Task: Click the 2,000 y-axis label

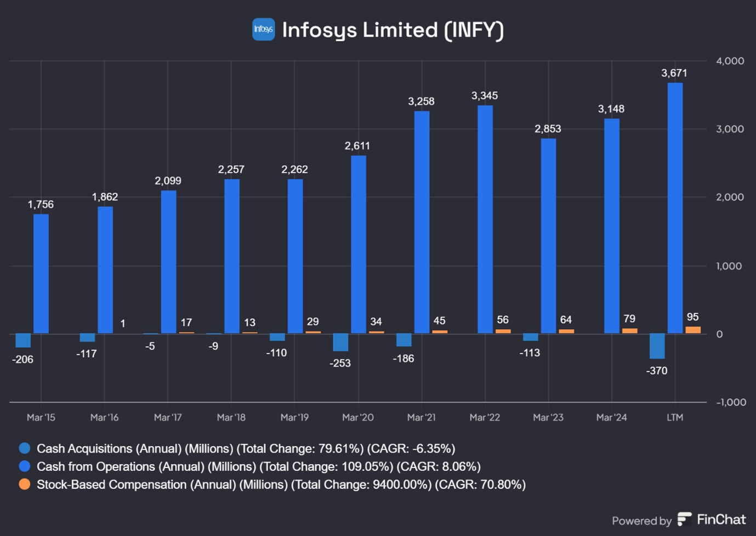Action: 730,197
